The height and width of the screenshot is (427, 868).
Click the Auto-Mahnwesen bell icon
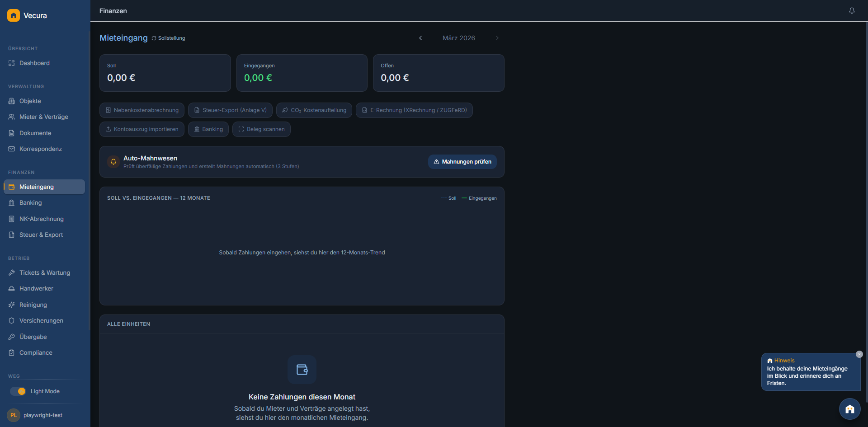[x=113, y=162]
